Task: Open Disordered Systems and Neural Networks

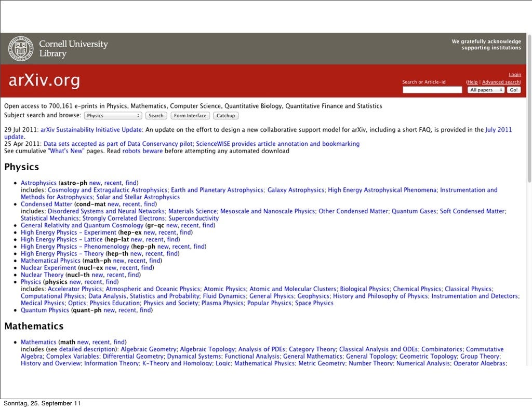Action: (106, 211)
